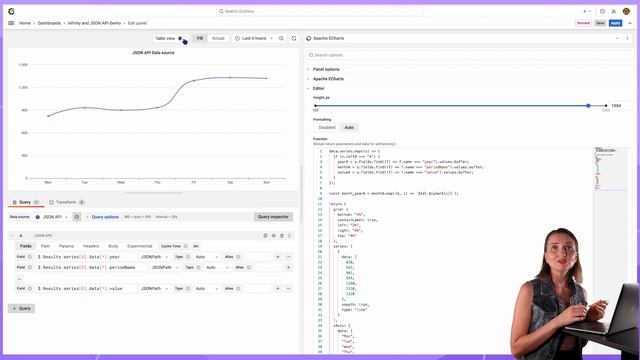Open the Experimental tab in query A

click(140, 246)
